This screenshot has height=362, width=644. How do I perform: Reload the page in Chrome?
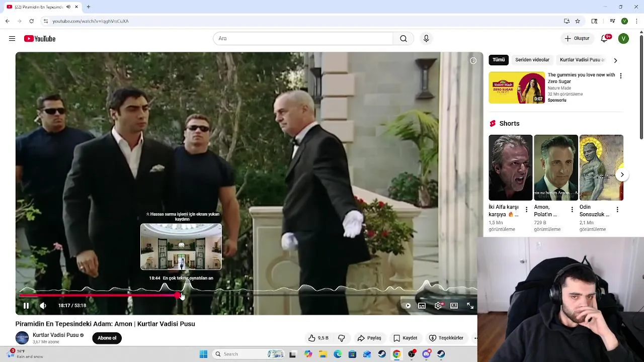tap(31, 21)
